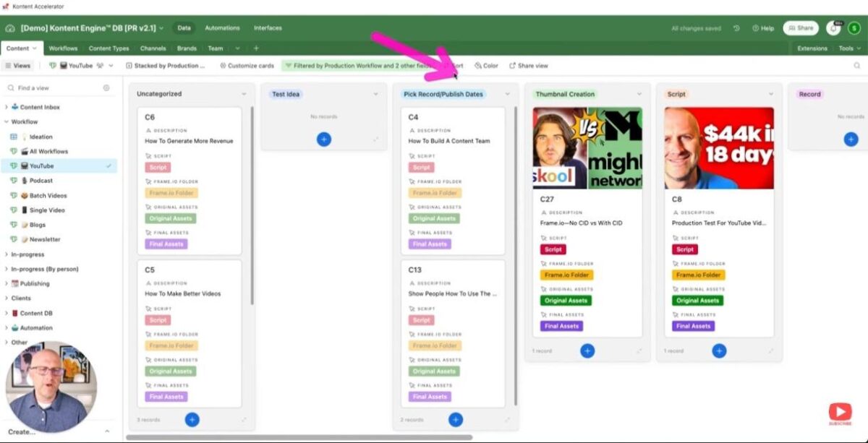Click the search icon on the far right
868x443 pixels.
856,65
